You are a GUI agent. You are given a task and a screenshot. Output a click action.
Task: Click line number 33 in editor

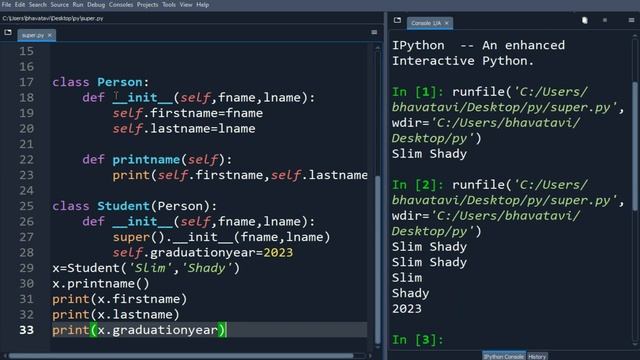click(x=27, y=330)
